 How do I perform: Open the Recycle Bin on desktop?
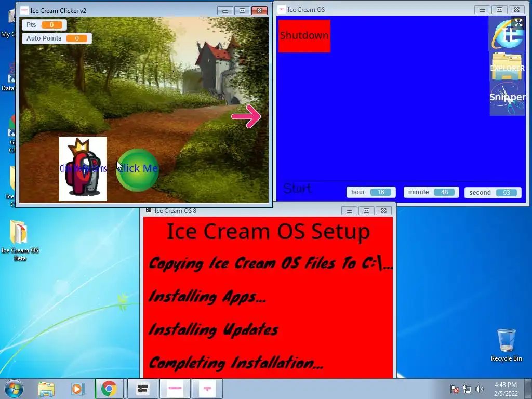coord(506,345)
